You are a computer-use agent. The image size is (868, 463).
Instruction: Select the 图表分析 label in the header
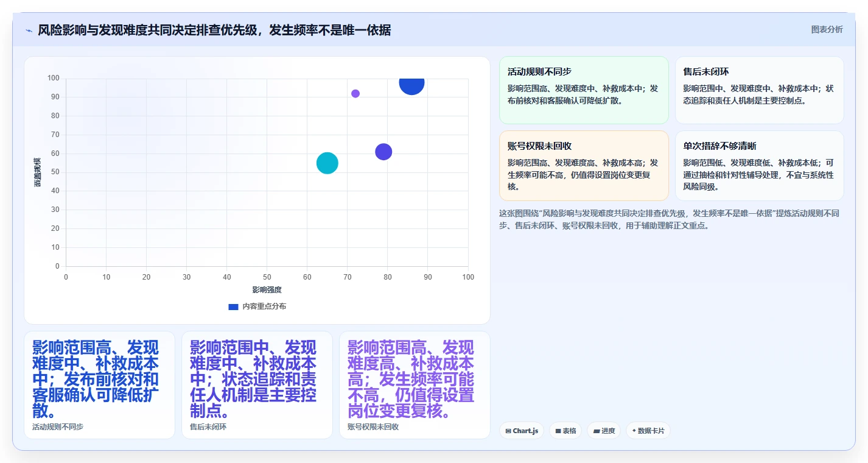pyautogui.click(x=827, y=29)
